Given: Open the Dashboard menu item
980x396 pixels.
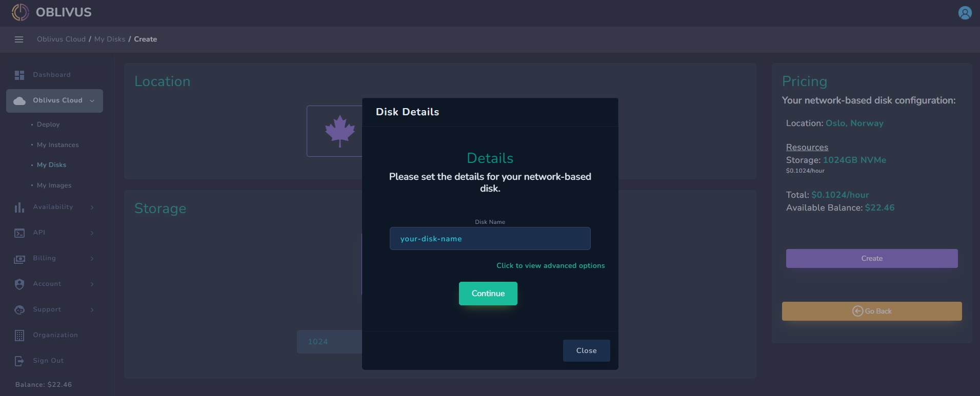Looking at the screenshot, I should (x=52, y=75).
